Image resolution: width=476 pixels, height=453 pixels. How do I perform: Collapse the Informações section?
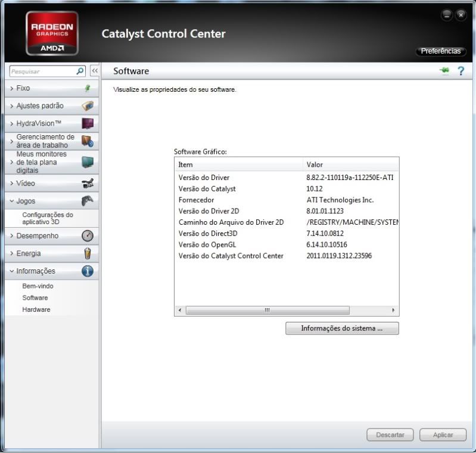[52, 271]
